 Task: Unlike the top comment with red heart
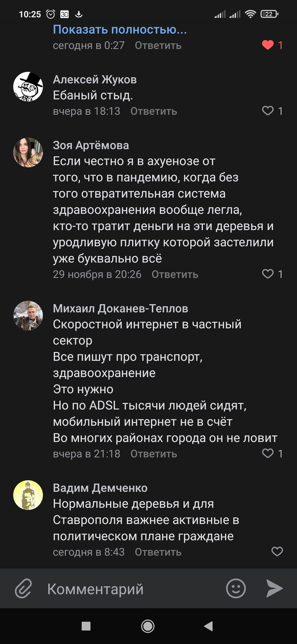tap(268, 45)
